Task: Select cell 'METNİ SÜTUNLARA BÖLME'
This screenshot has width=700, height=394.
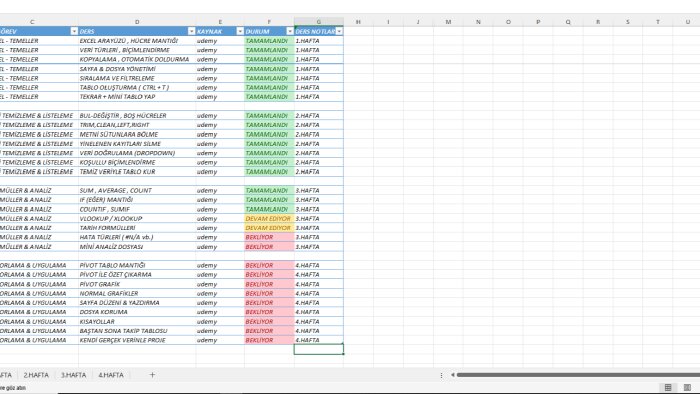Action: (137, 134)
